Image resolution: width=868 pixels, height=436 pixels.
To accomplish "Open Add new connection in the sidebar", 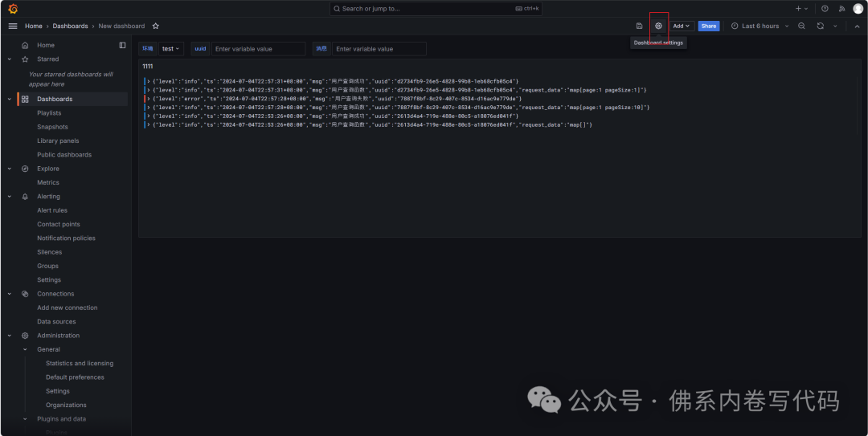I will (x=67, y=308).
